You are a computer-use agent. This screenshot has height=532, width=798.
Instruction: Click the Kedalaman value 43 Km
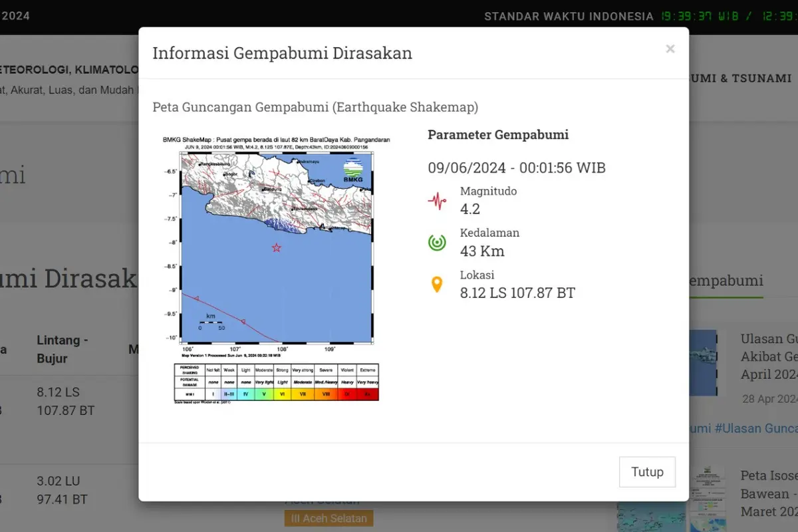482,251
